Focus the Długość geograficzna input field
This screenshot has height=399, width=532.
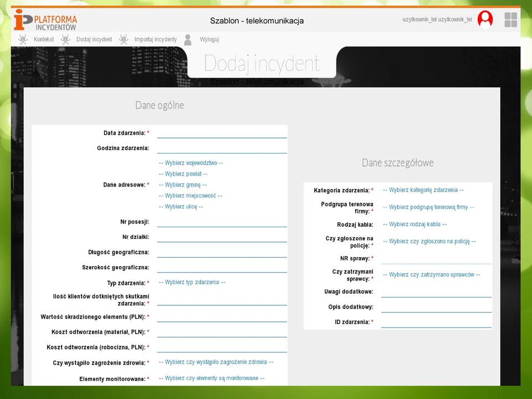[x=222, y=253]
